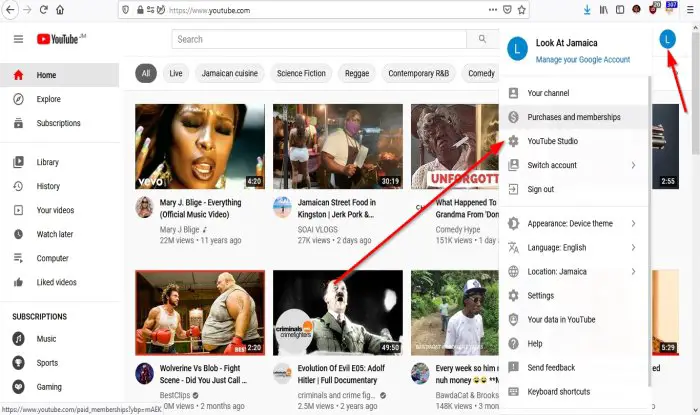Viewport: 700px width, 415px height.
Task: Sign out from the account menu
Action: 573,189
